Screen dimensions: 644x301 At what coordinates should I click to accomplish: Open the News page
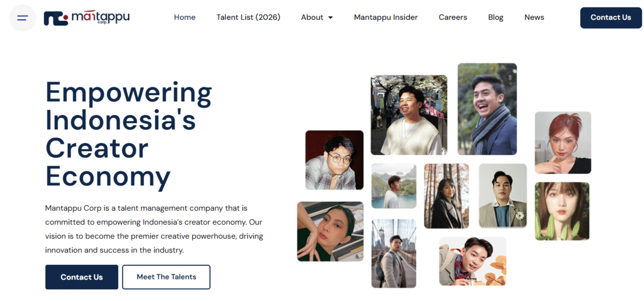point(534,17)
